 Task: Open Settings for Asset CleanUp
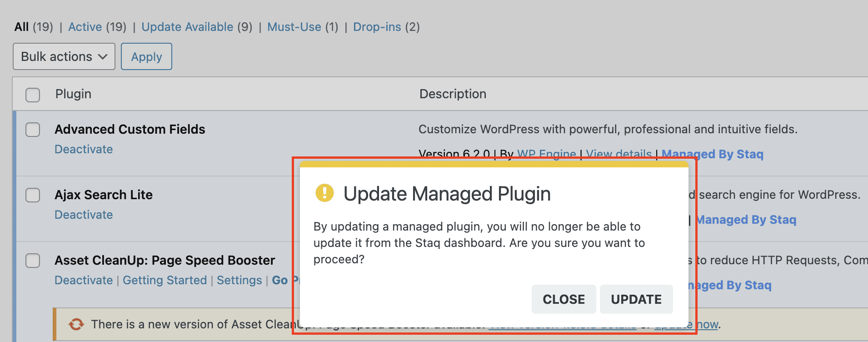point(239,280)
